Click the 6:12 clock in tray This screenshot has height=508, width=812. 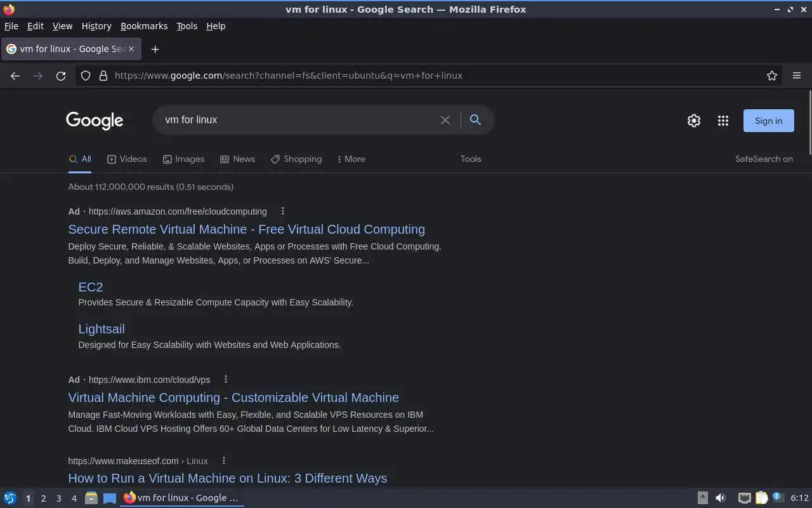(800, 498)
